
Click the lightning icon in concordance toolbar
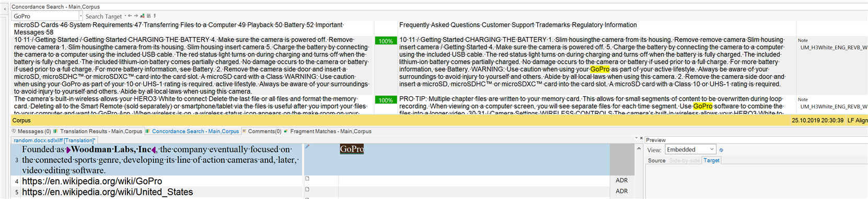click(x=155, y=16)
